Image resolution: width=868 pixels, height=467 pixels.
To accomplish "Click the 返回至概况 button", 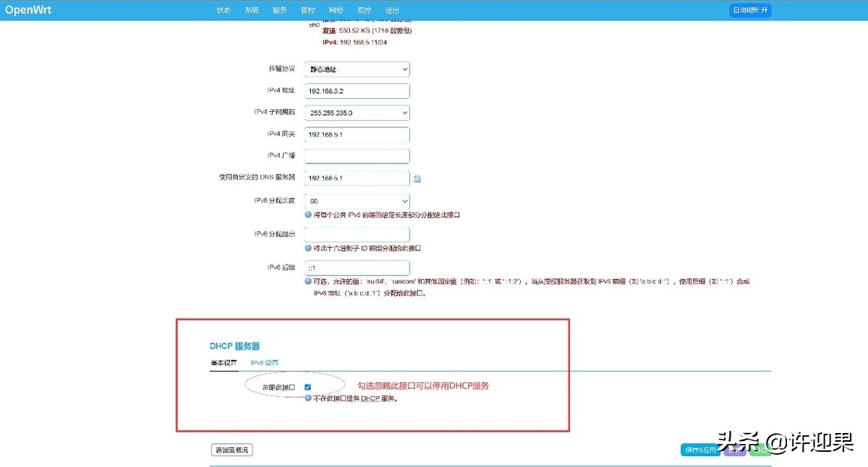I will point(231,449).
